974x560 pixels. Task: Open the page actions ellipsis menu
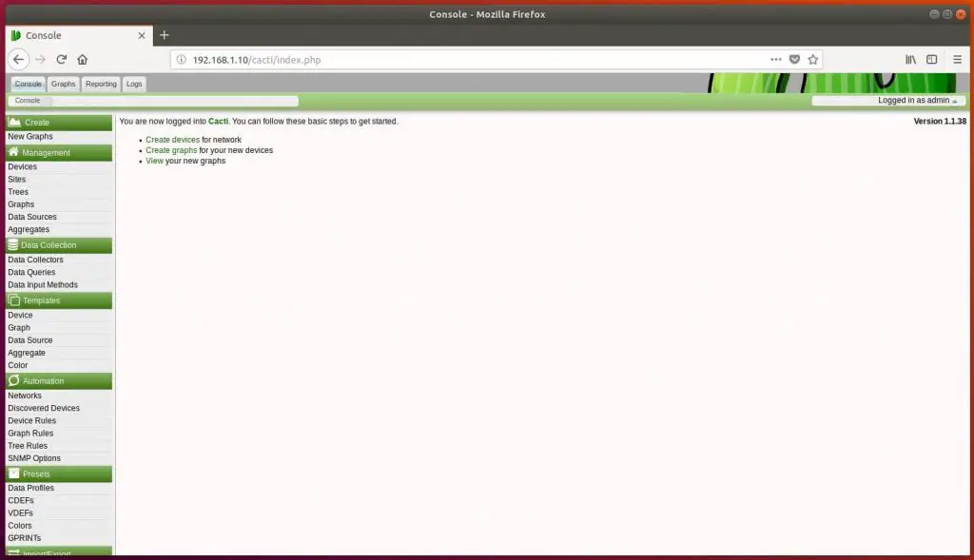pos(776,59)
